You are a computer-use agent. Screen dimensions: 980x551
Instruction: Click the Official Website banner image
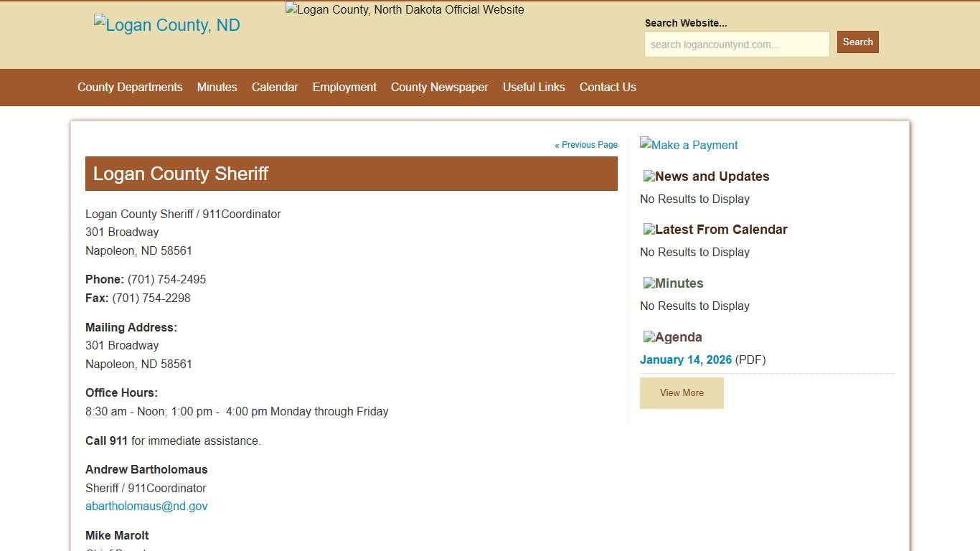(405, 10)
